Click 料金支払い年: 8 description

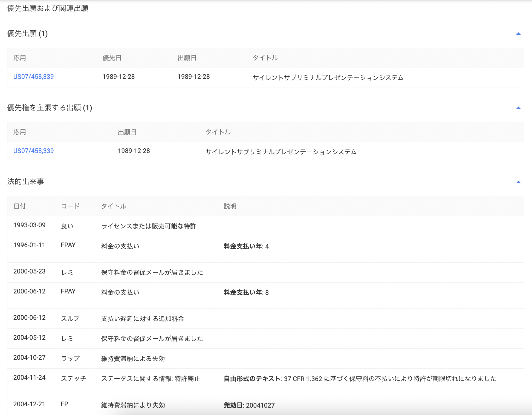[x=246, y=292]
